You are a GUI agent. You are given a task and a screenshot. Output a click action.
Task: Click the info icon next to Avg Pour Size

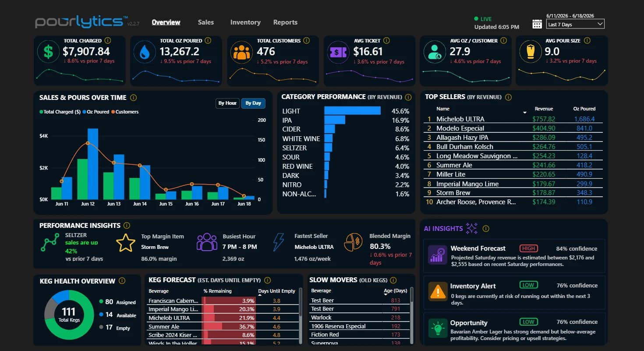point(587,40)
